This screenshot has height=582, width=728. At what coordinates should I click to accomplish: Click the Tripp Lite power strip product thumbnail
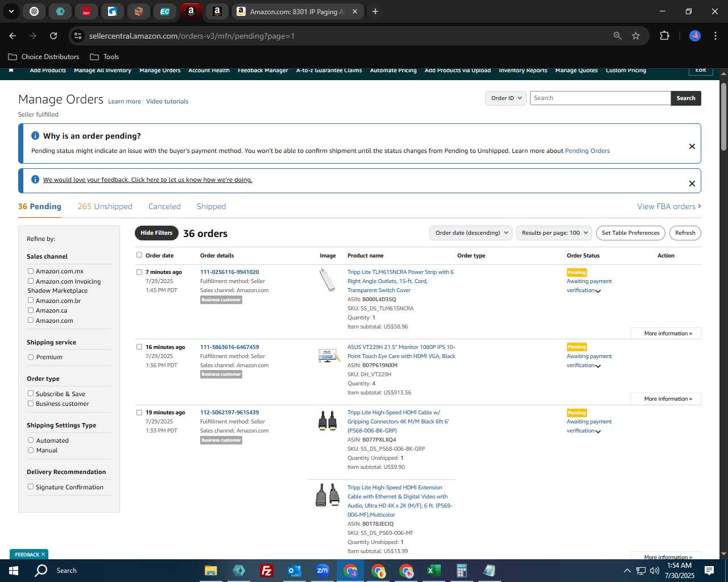(328, 280)
